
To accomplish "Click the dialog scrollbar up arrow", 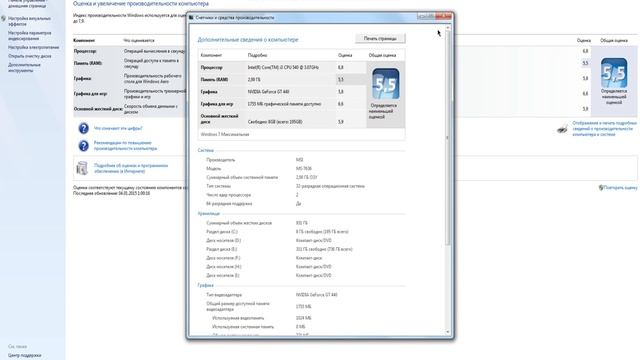I will coord(448,27).
